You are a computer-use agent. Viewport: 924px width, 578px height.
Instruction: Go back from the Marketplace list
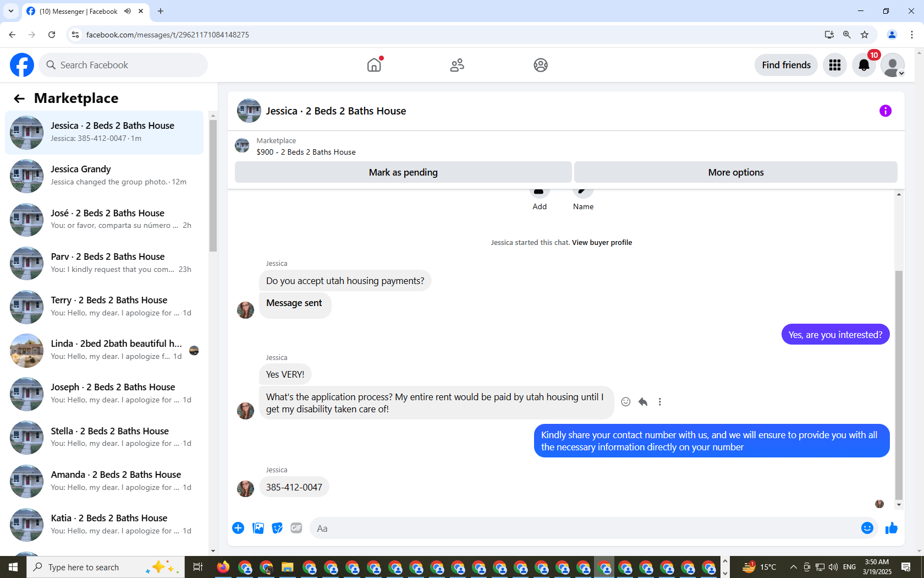point(19,99)
